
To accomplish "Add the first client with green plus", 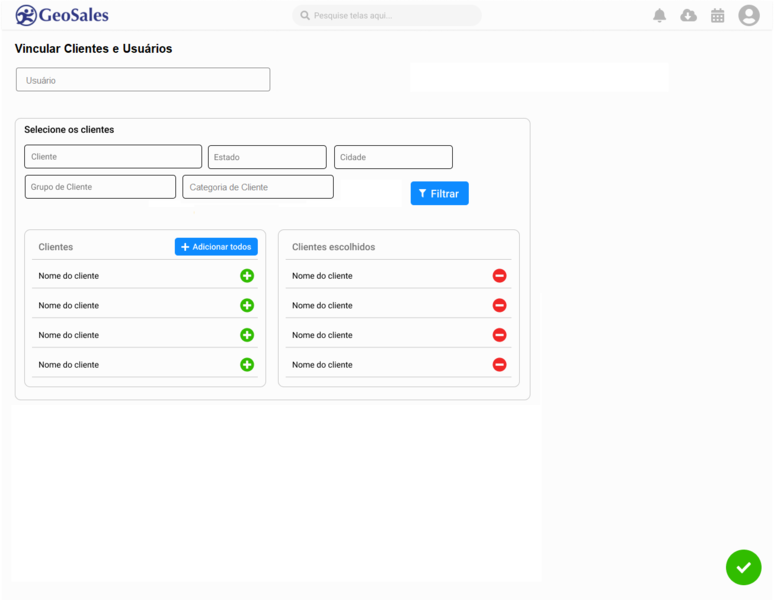I will [247, 276].
